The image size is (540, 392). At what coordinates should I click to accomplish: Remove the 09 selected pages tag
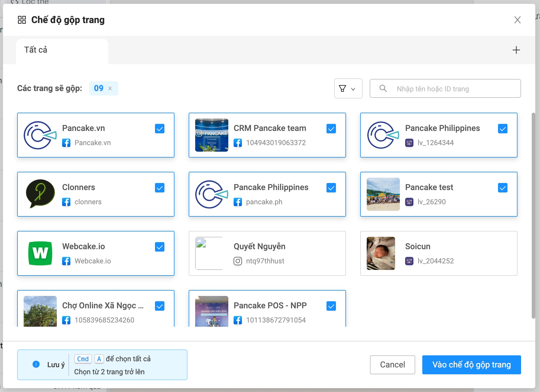click(110, 88)
